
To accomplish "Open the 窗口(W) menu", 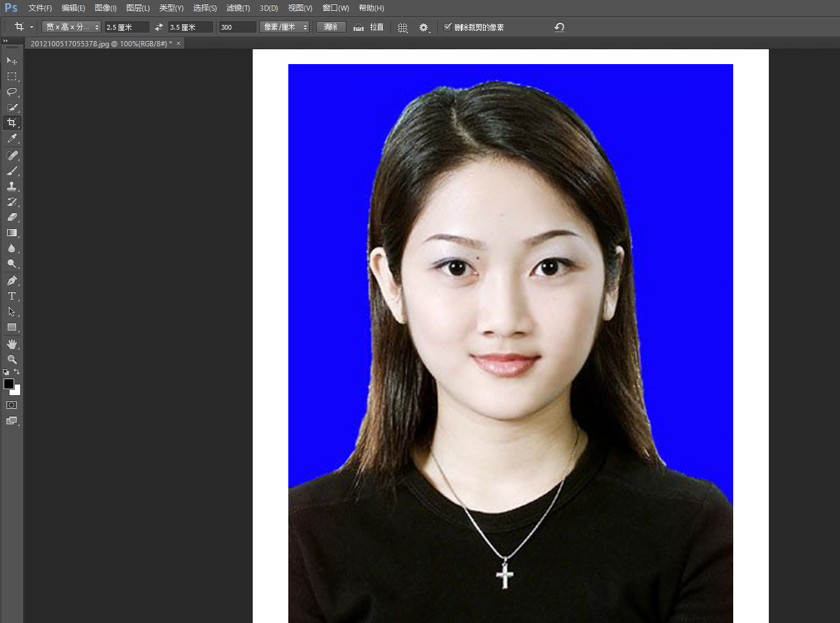I will click(335, 8).
